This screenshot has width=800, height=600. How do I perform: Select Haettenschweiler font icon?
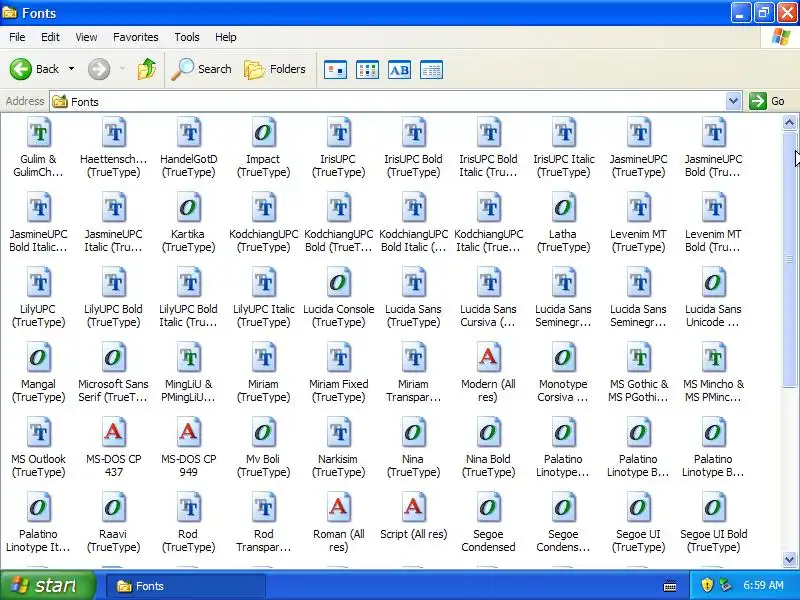pos(113,133)
